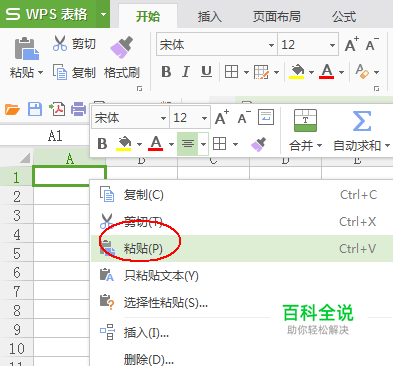393x366 pixels.
Task: Increase font size in mini toolbar
Action: [x=222, y=117]
